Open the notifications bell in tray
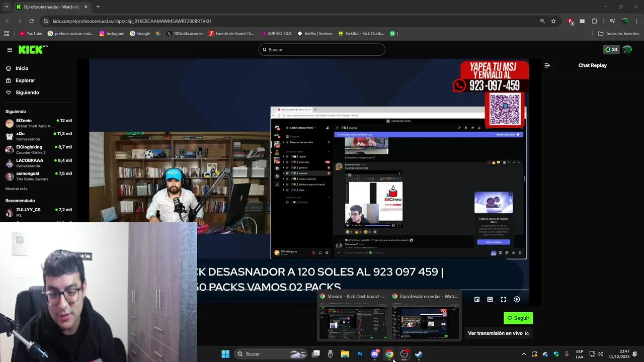644x362 pixels. (x=635, y=354)
